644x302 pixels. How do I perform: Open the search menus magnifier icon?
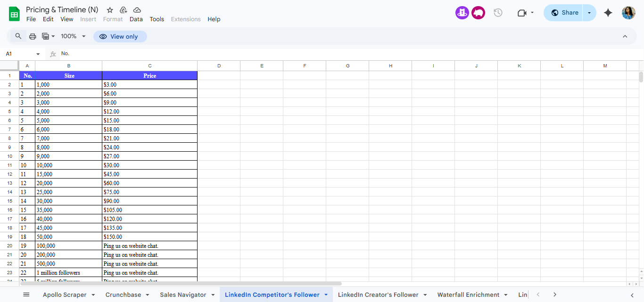(18, 36)
